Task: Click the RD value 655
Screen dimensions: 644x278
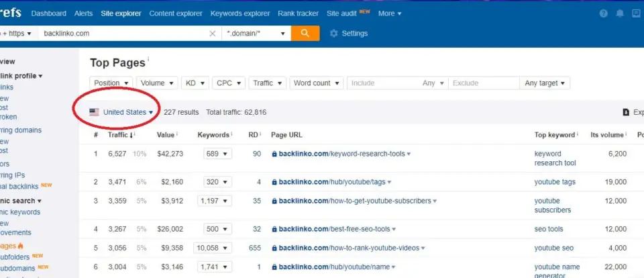Action: [x=255, y=248]
